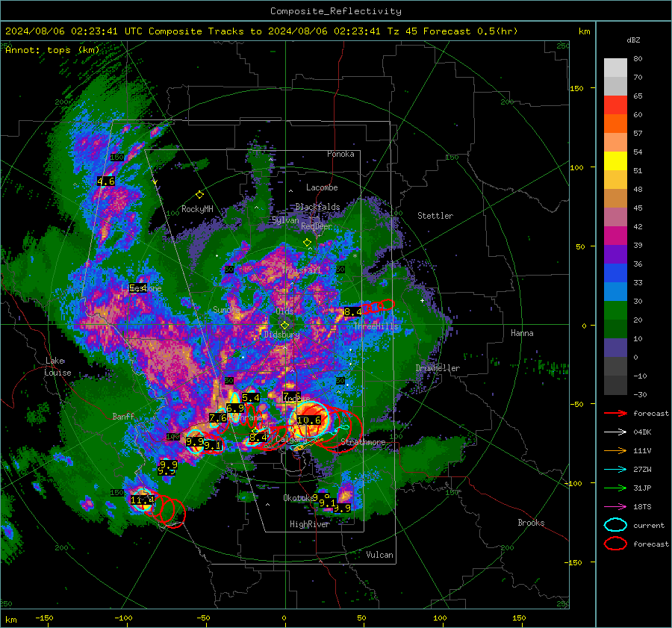Click the Brooks label

[x=531, y=523]
